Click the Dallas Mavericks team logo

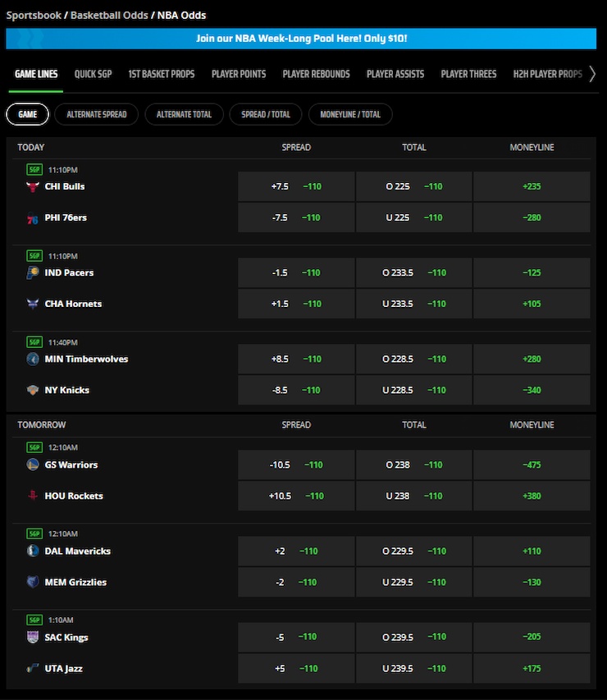click(x=33, y=551)
